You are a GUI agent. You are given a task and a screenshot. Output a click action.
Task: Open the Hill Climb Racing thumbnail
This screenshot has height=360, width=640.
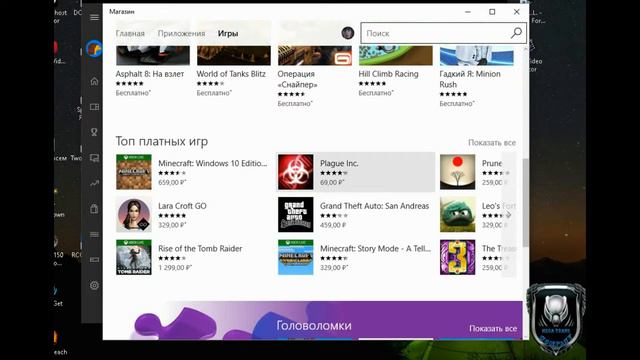(x=396, y=55)
